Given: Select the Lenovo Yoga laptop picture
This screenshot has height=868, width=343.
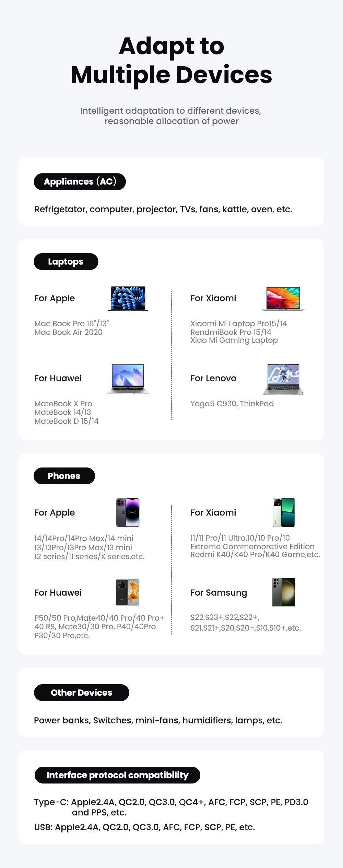Looking at the screenshot, I should [283, 379].
